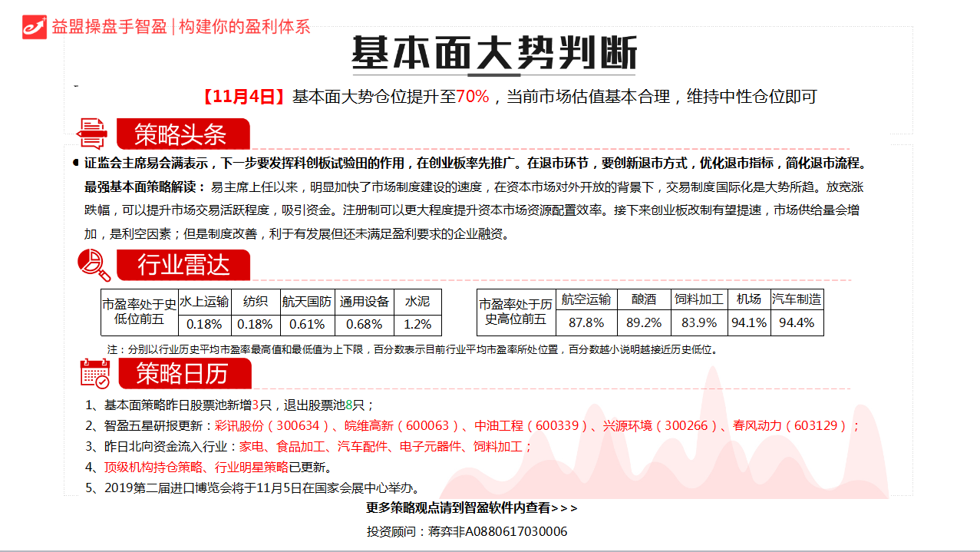Viewport: 980px width, 552px height.
Task: Click the calendar icon beside 策略日历
Action: [94, 373]
